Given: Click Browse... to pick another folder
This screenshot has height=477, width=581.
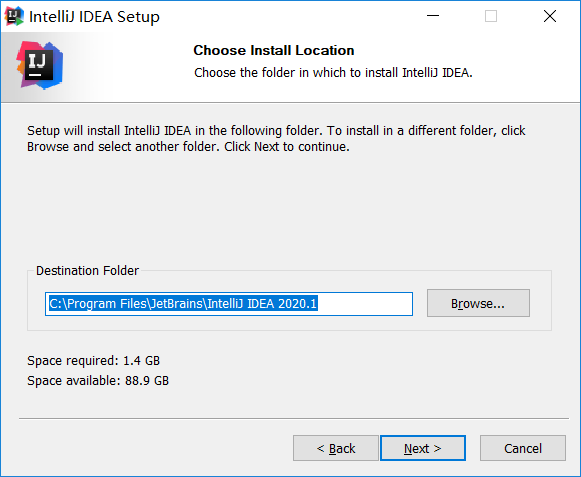Looking at the screenshot, I should pos(478,303).
